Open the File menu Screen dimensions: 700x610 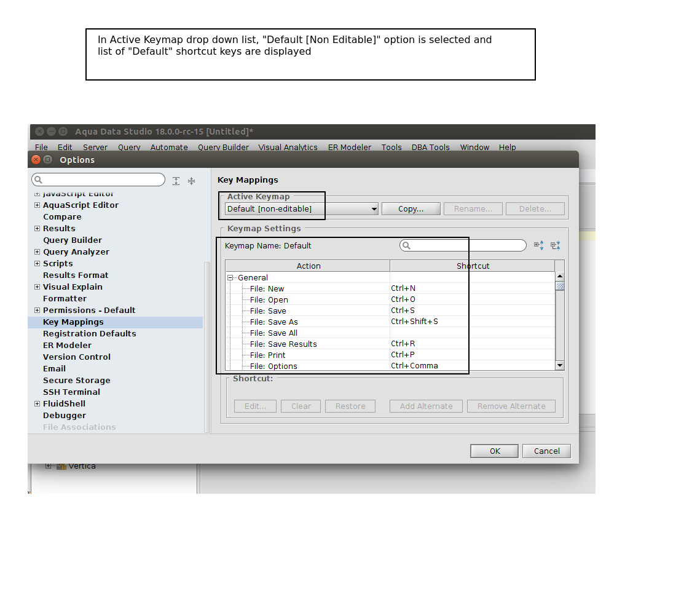click(41, 147)
